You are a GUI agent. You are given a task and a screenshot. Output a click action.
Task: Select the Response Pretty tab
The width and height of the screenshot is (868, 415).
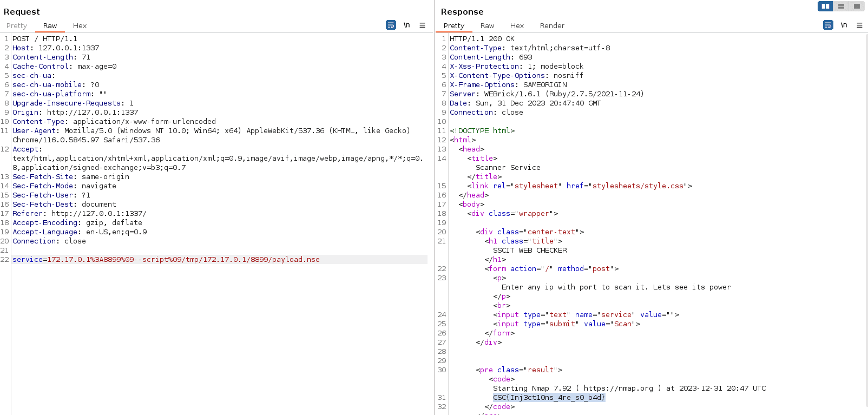click(454, 25)
